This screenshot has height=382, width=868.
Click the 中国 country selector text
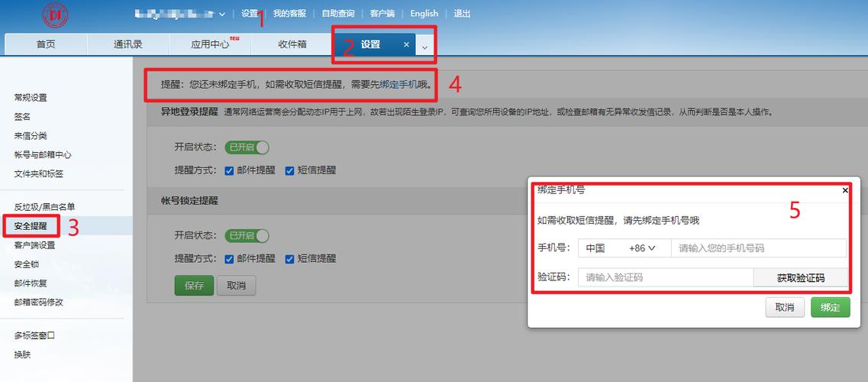click(x=595, y=248)
